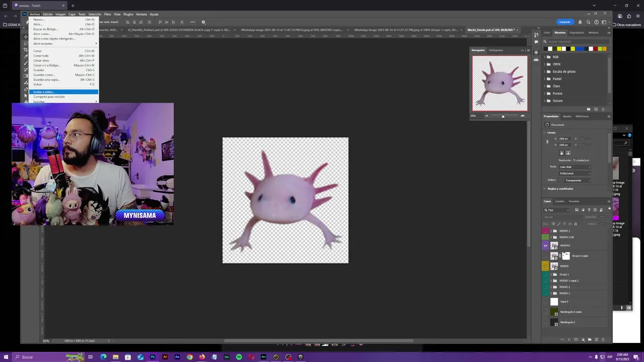Filter layers by pixel layers icon
Image resolution: width=644 pixels, height=362 pixels.
pyautogui.click(x=577, y=210)
